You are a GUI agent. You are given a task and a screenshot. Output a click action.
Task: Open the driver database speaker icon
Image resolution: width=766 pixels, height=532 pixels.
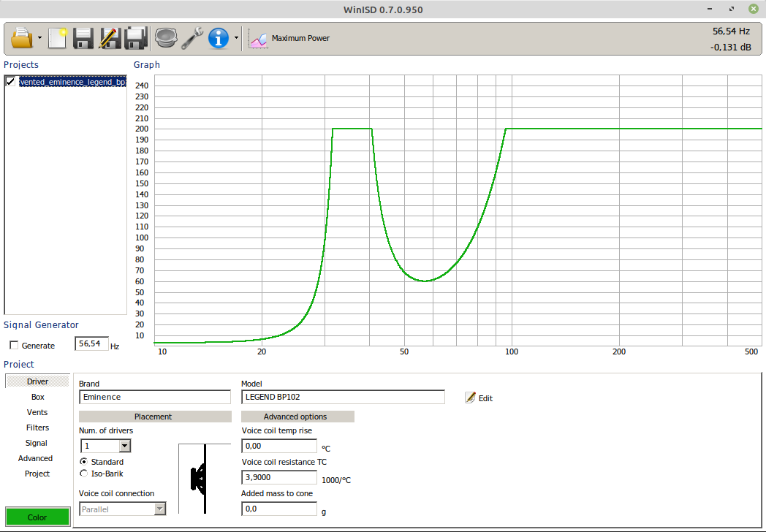tap(166, 38)
